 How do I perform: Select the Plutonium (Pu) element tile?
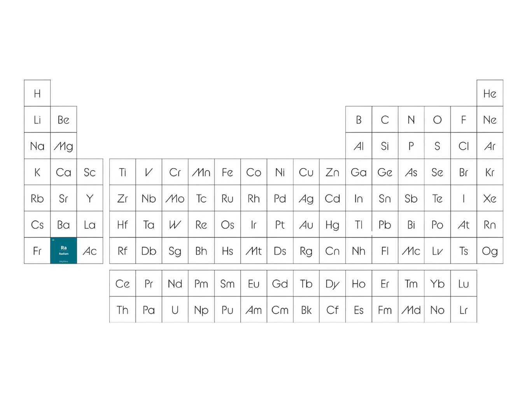coord(227,310)
